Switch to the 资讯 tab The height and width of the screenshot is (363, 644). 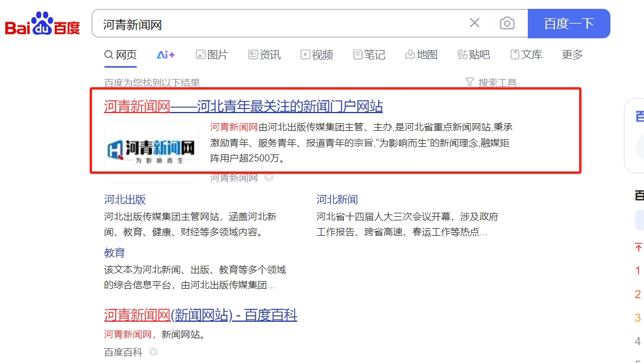click(x=264, y=55)
